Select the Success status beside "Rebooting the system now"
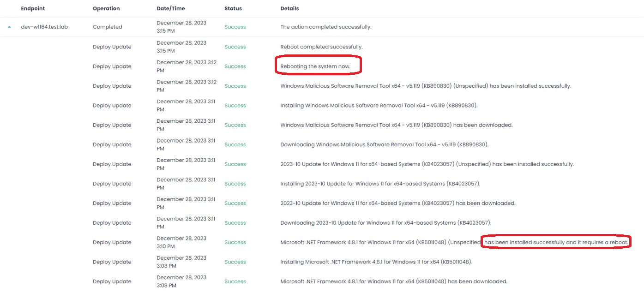This screenshot has height=293, width=644. (235, 66)
